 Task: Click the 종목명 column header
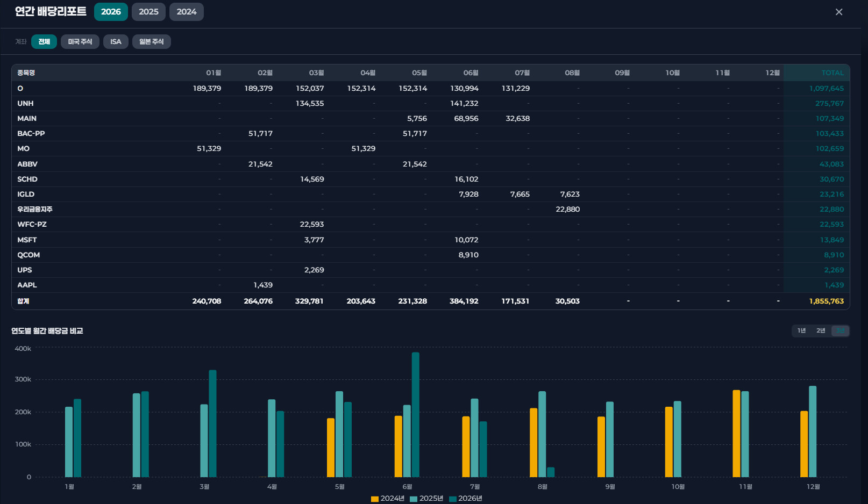coord(26,73)
